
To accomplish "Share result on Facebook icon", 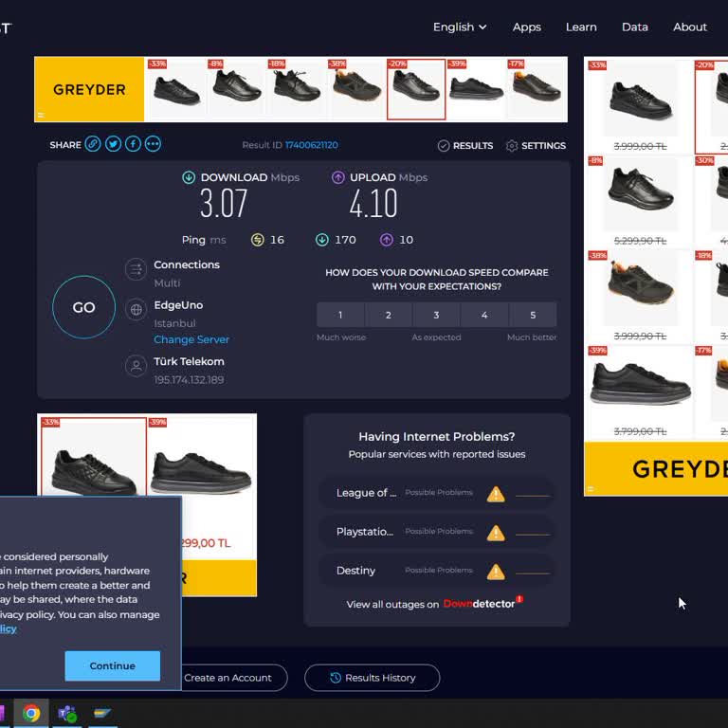I will [x=133, y=144].
